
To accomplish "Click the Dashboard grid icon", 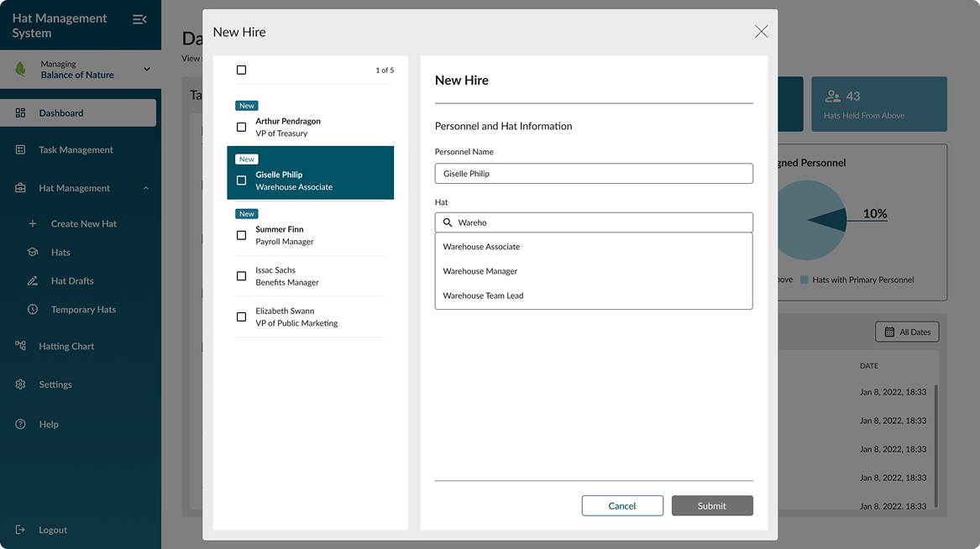I will click(x=21, y=112).
